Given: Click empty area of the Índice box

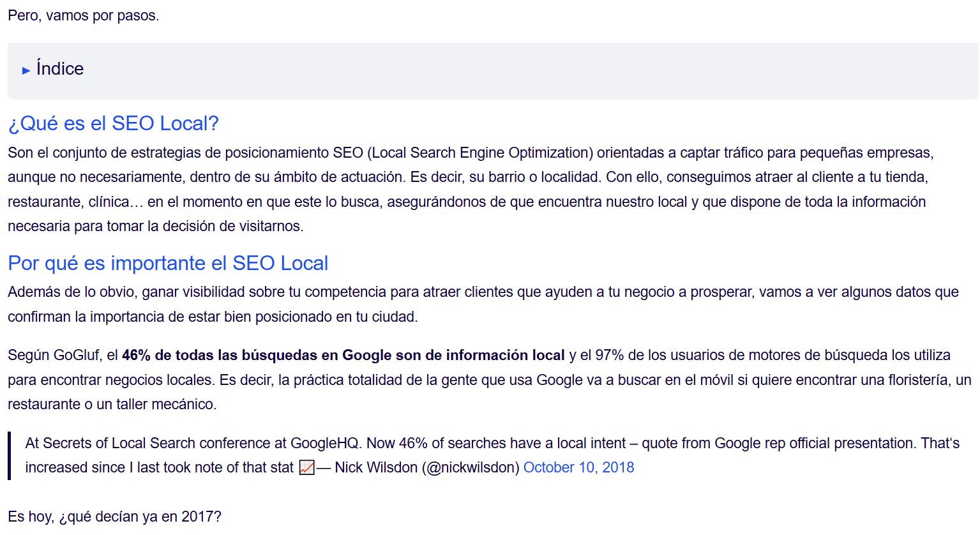Looking at the screenshot, I should (511, 71).
